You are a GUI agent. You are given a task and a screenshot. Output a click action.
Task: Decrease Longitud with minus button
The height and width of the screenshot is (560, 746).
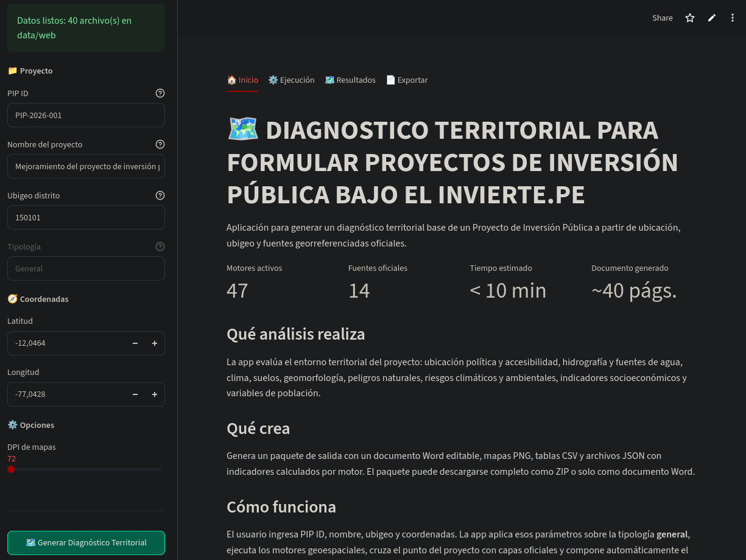[135, 394]
